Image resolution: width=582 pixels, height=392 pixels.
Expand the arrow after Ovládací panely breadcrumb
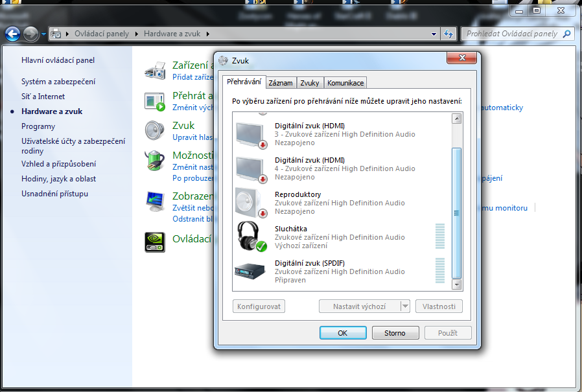[x=136, y=34]
